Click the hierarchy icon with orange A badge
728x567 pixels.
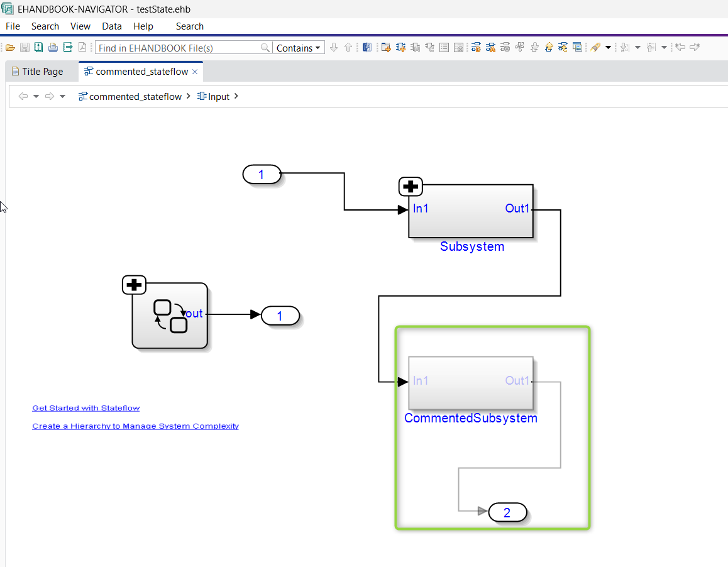coord(490,47)
